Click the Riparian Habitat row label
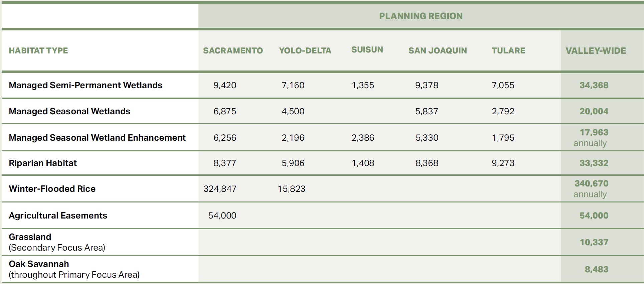 pyautogui.click(x=43, y=163)
